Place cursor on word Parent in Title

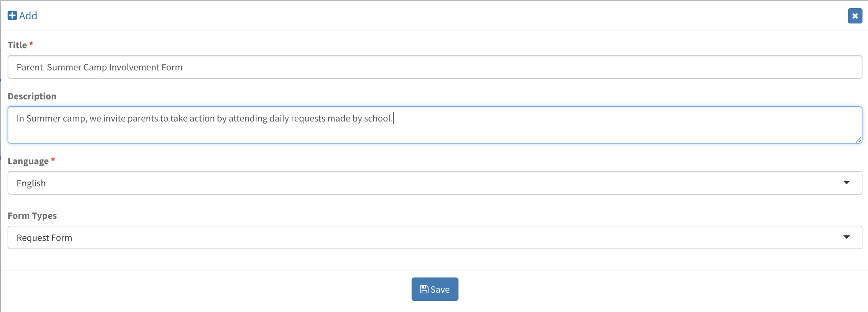(x=30, y=67)
